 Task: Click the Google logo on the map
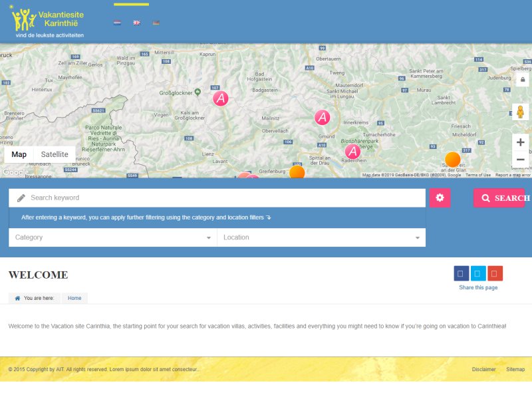[x=14, y=172]
